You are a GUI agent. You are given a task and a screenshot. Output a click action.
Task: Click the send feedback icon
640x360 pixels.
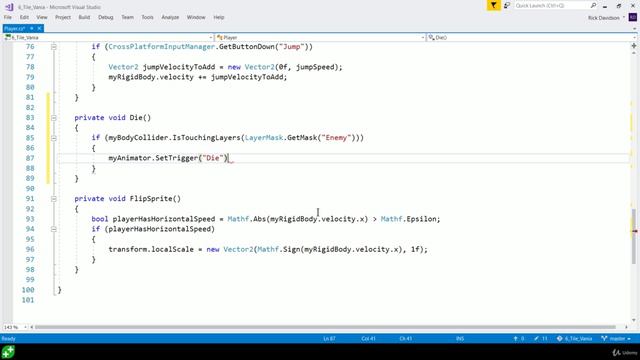[507, 5]
